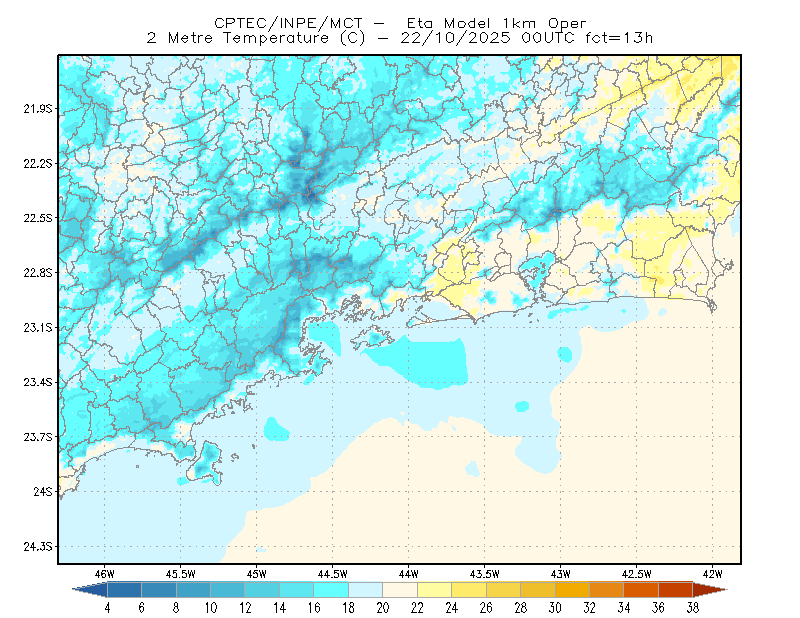Click the 21.9S latitude axis label
The width and height of the screenshot is (800, 618).
(38, 109)
